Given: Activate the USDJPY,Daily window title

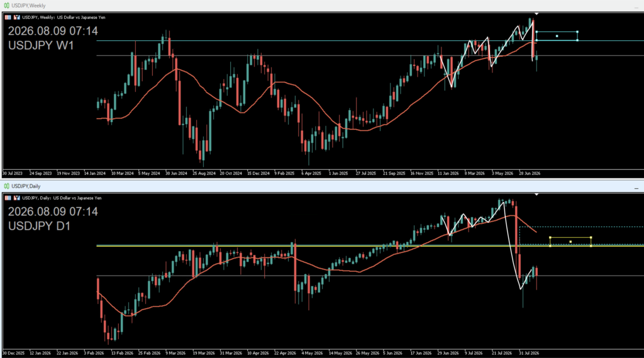Looking at the screenshot, I should (x=26, y=186).
